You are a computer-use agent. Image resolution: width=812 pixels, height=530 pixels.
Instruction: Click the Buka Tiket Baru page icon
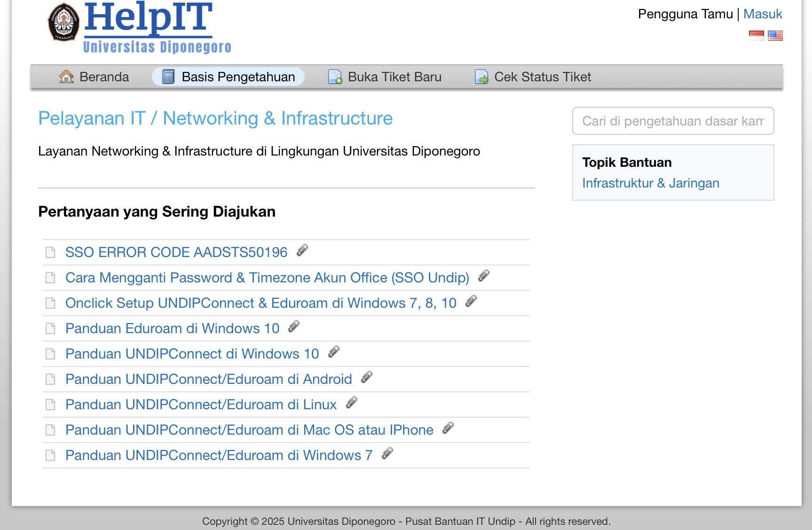[335, 76]
